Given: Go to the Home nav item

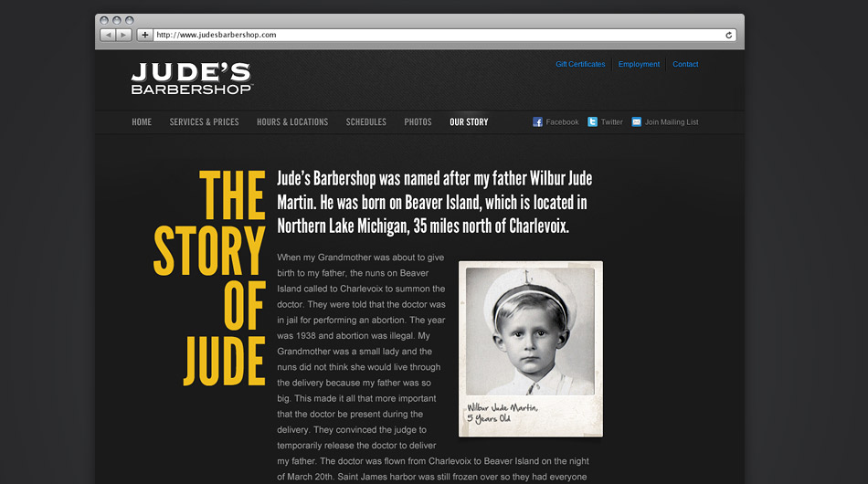Looking at the screenshot, I should click(x=142, y=121).
